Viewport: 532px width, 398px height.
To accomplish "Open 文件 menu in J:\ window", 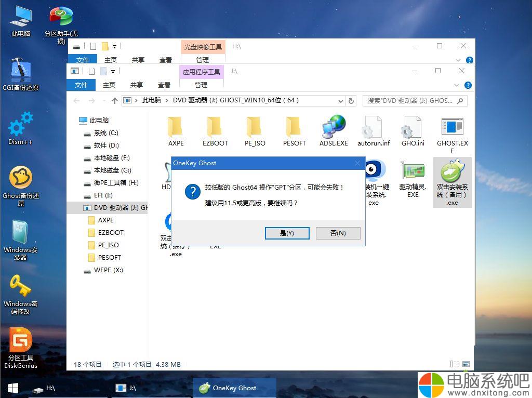I will (81, 85).
